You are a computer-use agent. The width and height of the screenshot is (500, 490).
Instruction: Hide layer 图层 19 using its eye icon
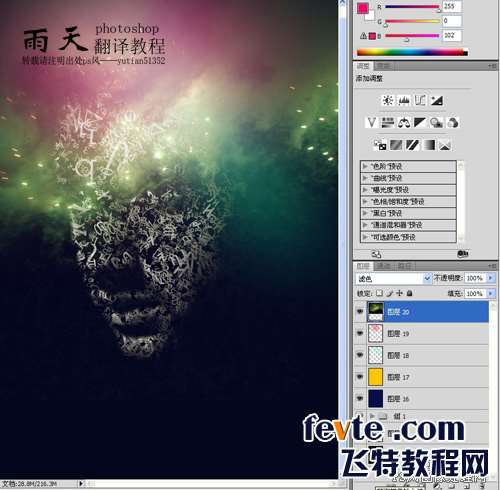(x=360, y=333)
